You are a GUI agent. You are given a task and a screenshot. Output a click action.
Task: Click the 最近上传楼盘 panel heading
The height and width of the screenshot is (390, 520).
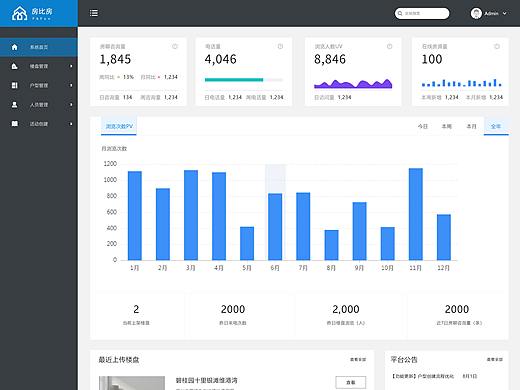point(119,360)
